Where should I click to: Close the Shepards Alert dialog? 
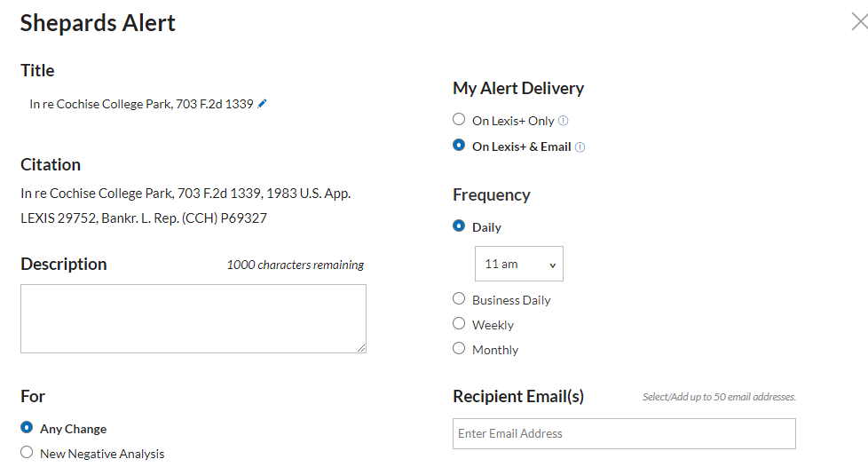858,23
